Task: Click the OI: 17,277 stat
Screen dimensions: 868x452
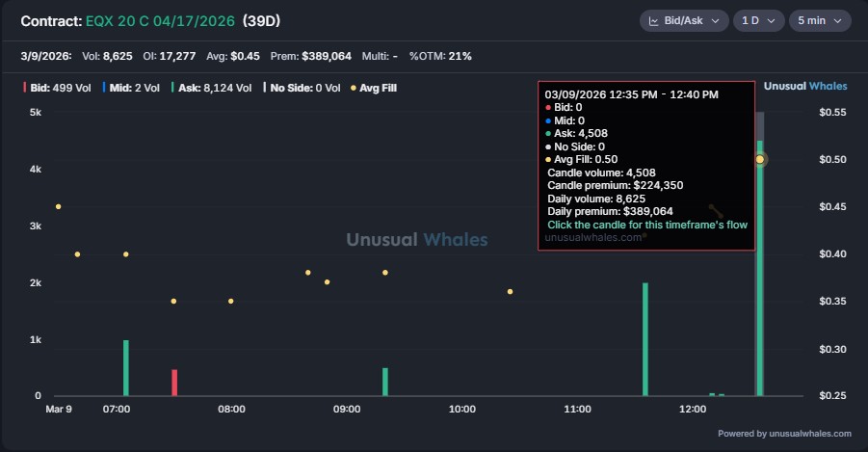Action: click(x=170, y=56)
